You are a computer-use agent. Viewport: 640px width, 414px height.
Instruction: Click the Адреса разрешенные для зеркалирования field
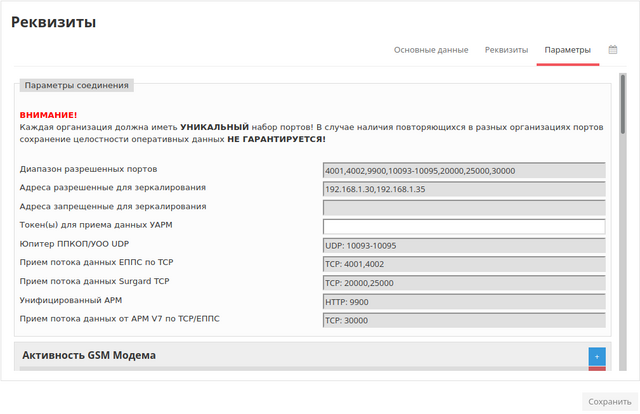(x=464, y=189)
